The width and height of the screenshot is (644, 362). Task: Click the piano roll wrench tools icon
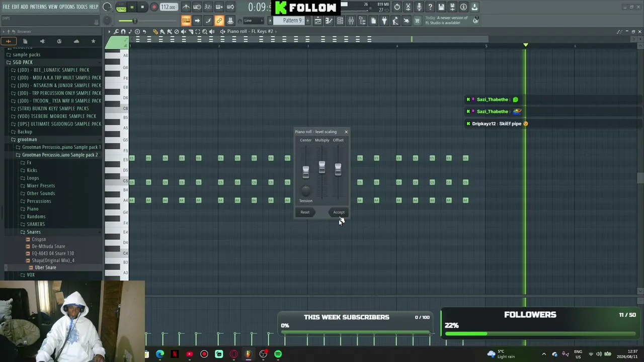116,32
